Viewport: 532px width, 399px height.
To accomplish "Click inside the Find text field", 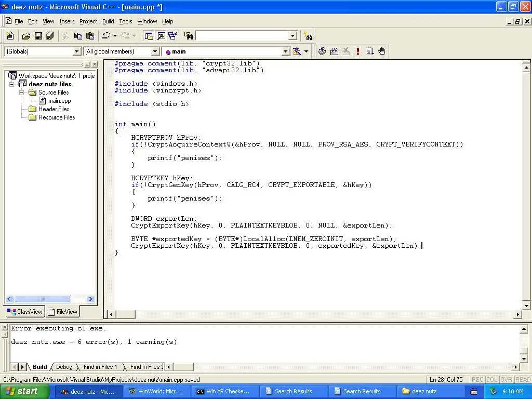I will coord(242,36).
